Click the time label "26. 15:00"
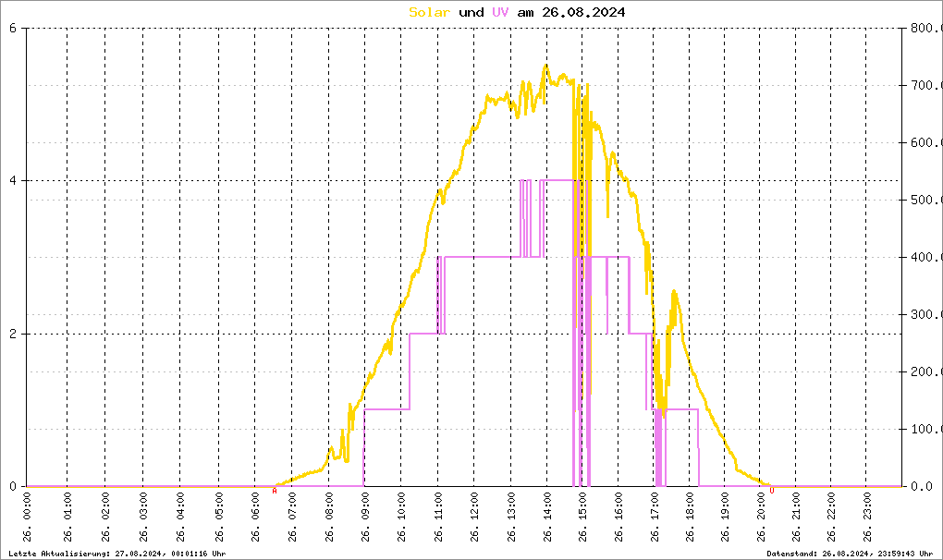 582,517
